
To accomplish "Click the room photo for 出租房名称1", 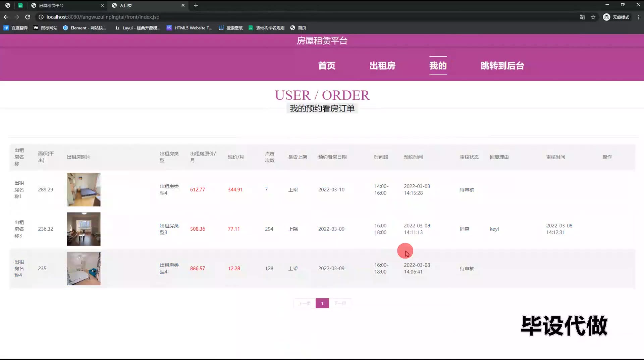I will coord(84,189).
